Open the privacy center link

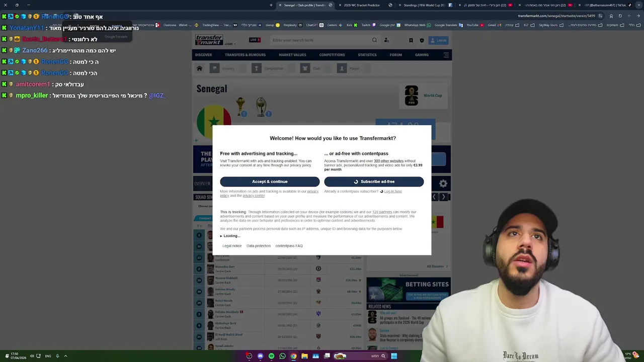tap(254, 196)
